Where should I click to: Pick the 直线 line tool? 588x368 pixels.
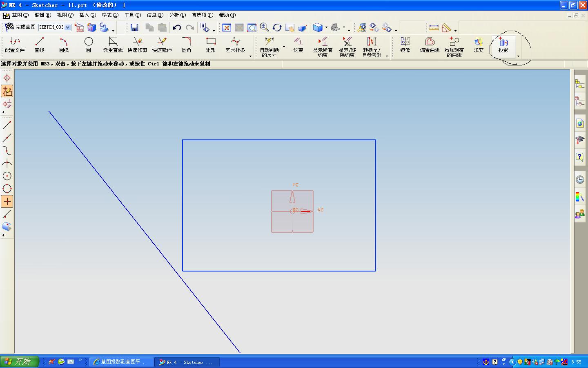click(39, 45)
